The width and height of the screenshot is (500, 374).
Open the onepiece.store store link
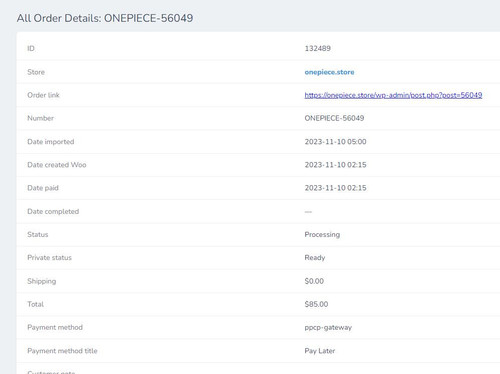(329, 72)
